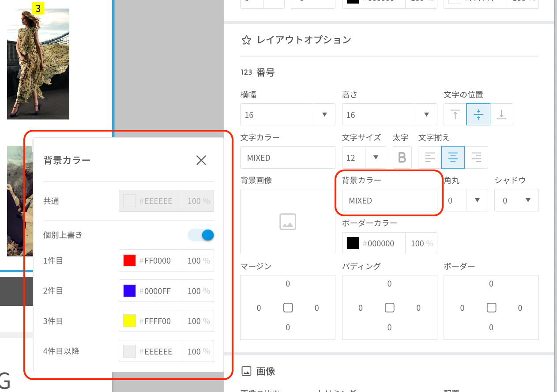
Task: Click the マージン right value 0
Action: (317, 308)
